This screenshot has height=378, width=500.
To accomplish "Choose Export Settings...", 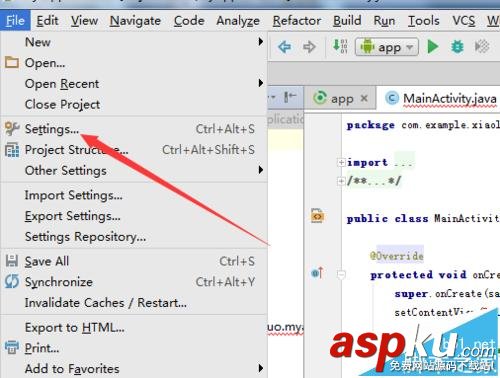I will click(x=134, y=216).
